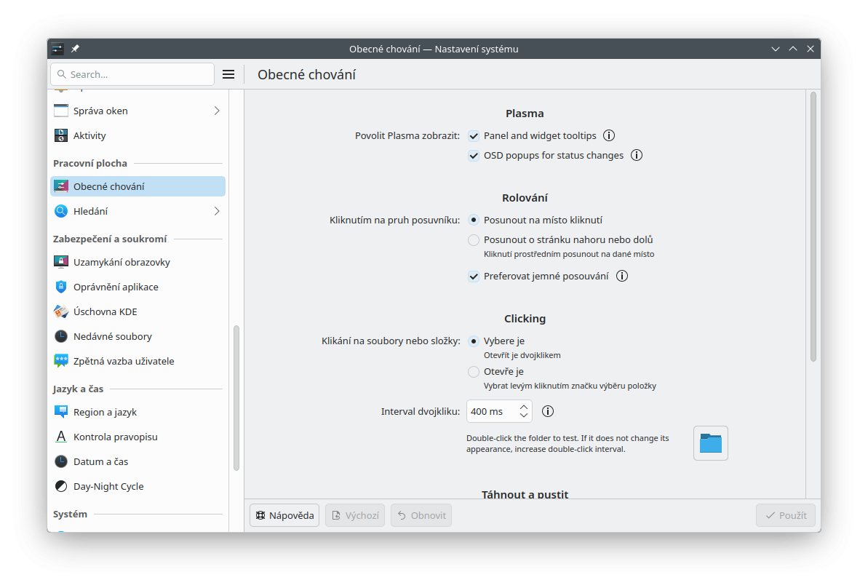
Task: Expand the Správa oken category
Action: (x=217, y=111)
